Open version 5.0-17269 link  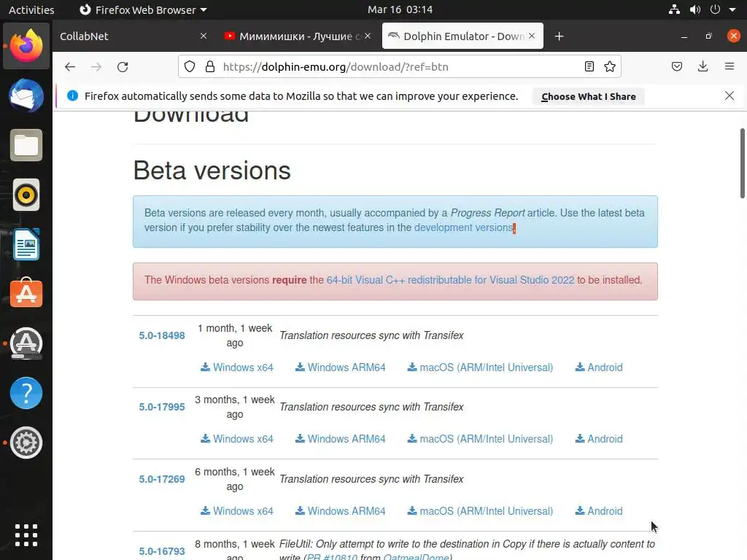tap(162, 479)
